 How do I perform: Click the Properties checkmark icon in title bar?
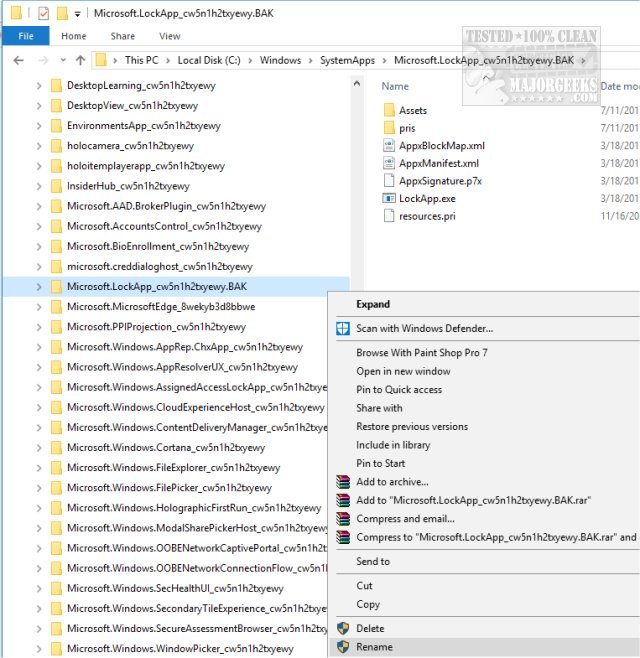[43, 13]
